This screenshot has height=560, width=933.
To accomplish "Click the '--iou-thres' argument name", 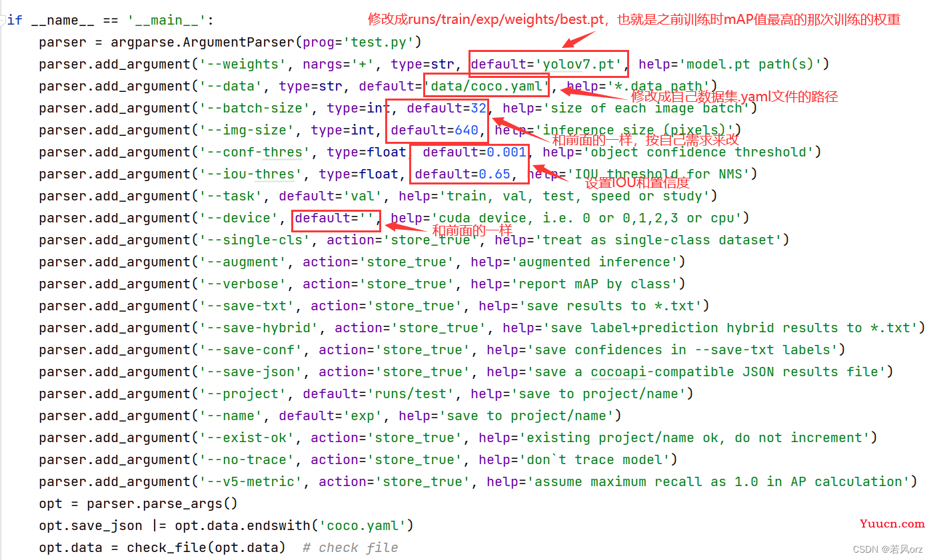I will coord(251,174).
